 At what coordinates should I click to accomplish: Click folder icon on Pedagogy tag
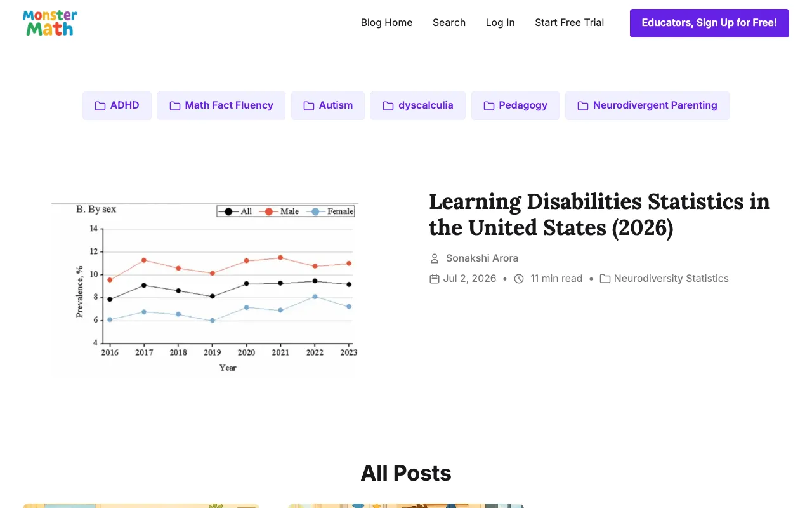pyautogui.click(x=489, y=105)
